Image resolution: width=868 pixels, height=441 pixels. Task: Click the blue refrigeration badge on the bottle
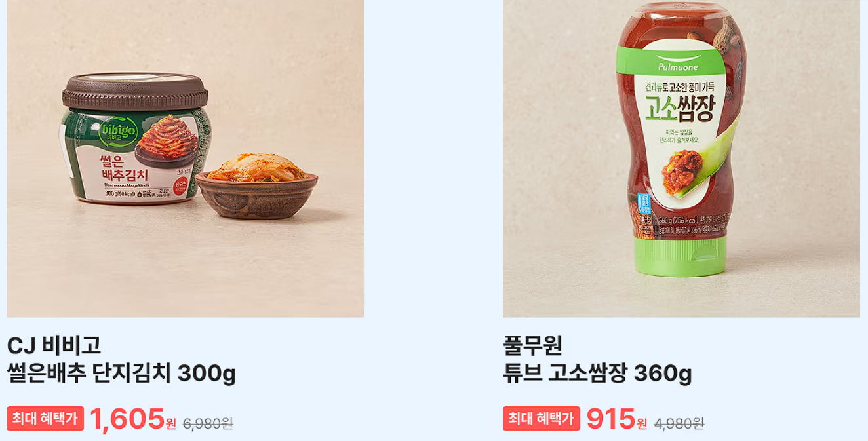click(642, 208)
